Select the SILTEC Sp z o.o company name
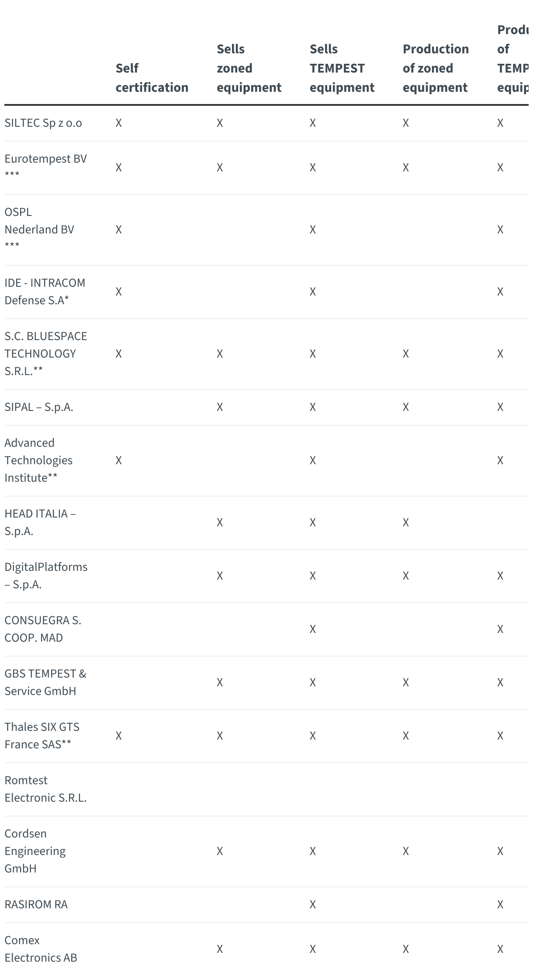533x980 pixels. click(43, 123)
